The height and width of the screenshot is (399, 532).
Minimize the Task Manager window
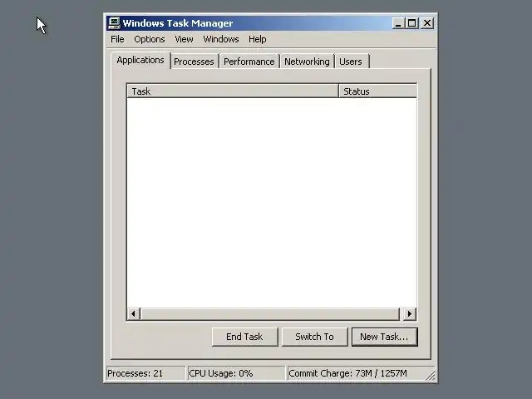(398, 23)
